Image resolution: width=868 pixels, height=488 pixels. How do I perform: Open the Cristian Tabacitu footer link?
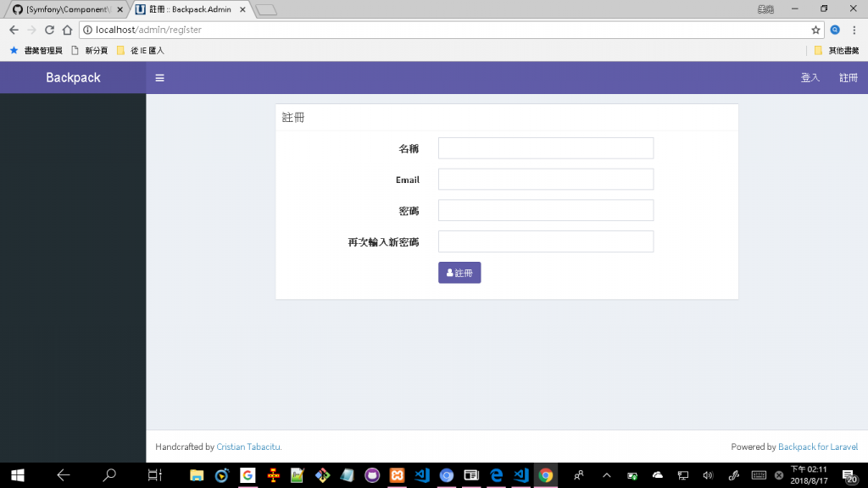coord(249,446)
